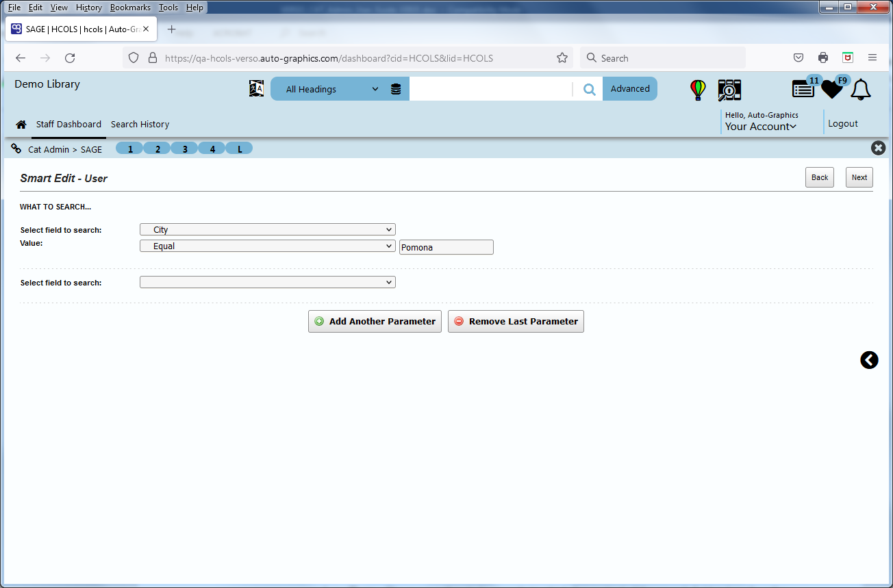The height and width of the screenshot is (588, 893).
Task: Open the File menu
Action: point(14,8)
